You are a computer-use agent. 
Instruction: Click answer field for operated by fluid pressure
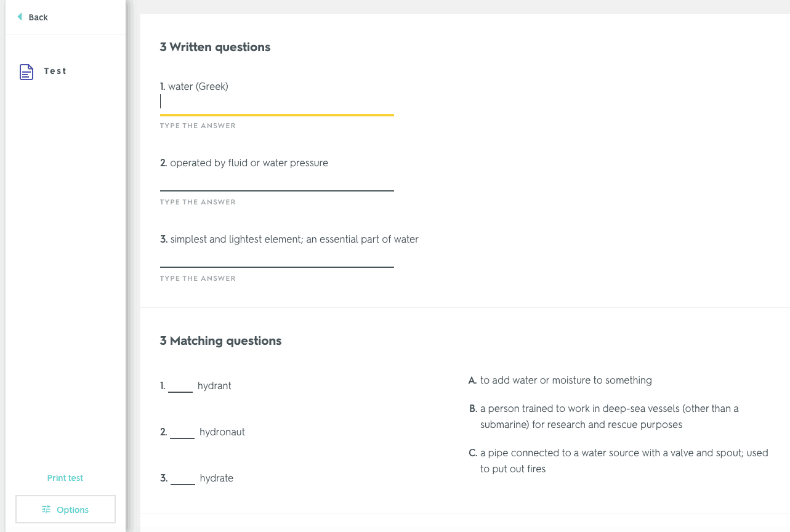(x=276, y=180)
